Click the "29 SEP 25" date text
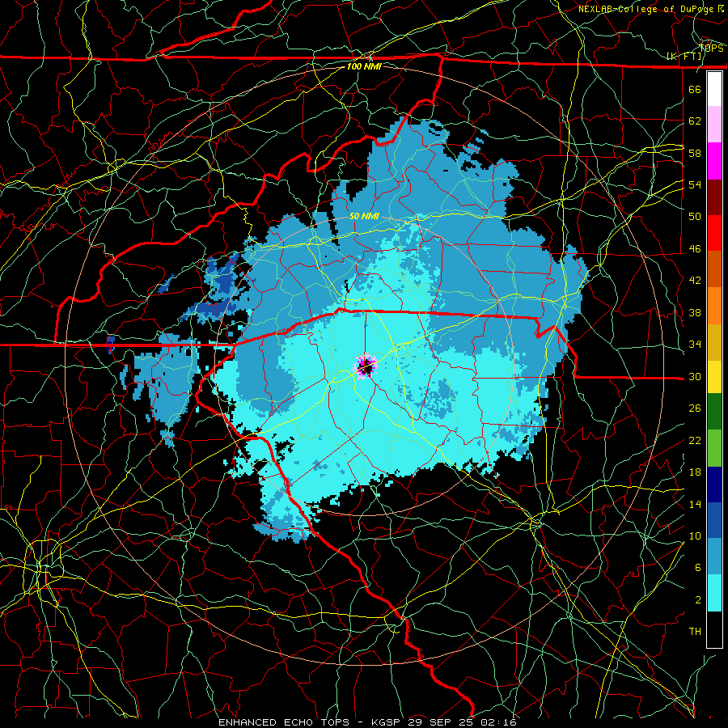This screenshot has height=728, width=728. tap(440, 722)
